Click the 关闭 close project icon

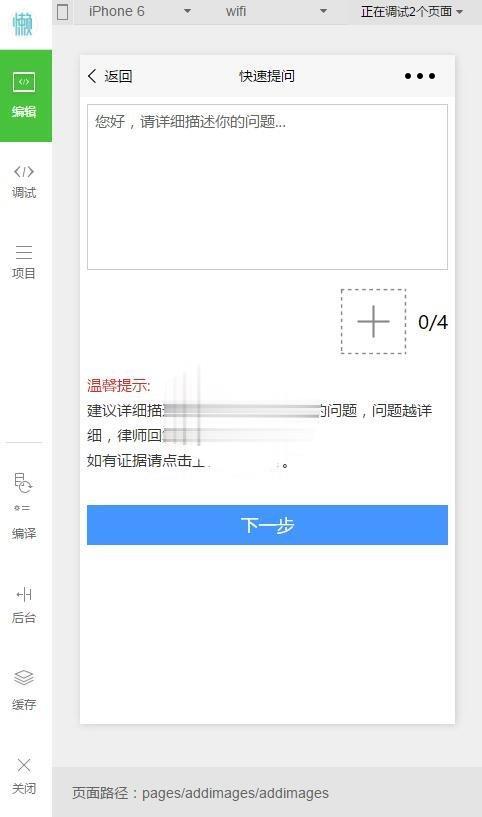(24, 775)
